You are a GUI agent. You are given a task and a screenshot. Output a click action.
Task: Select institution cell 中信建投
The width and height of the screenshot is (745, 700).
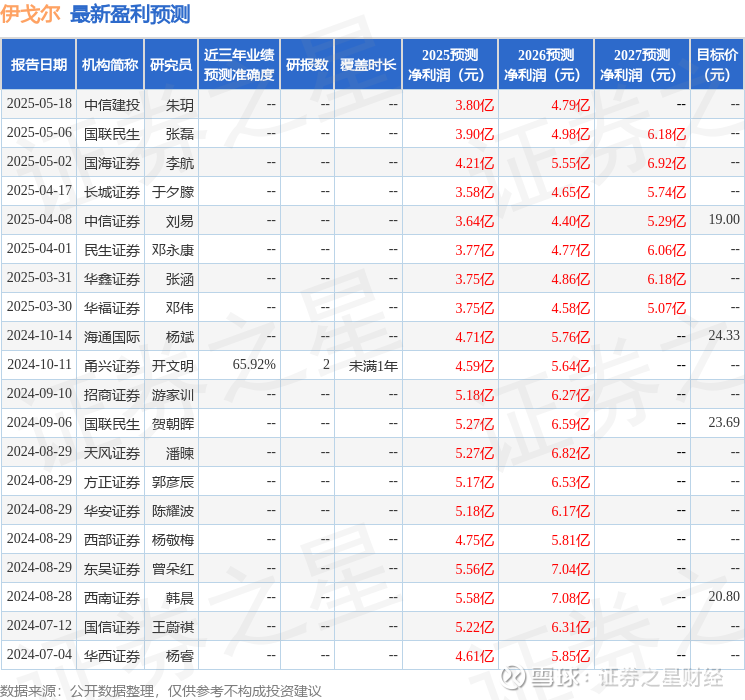[112, 105]
